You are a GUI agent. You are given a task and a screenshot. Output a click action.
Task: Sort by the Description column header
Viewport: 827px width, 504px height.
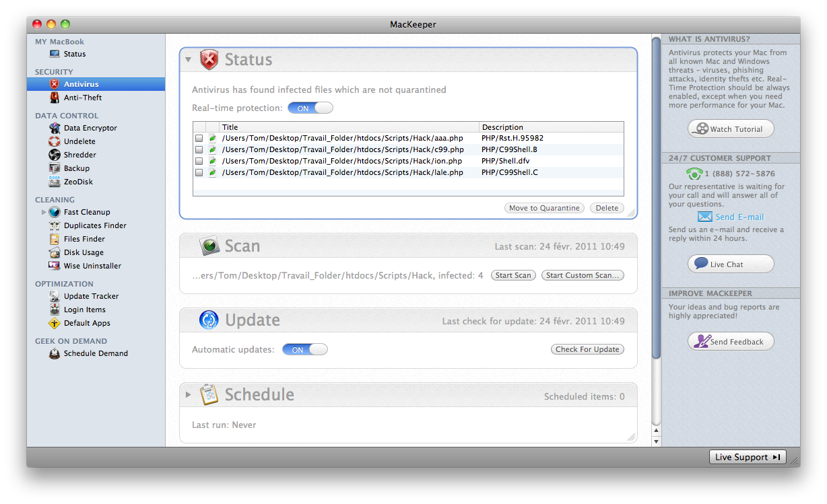pyautogui.click(x=552, y=127)
